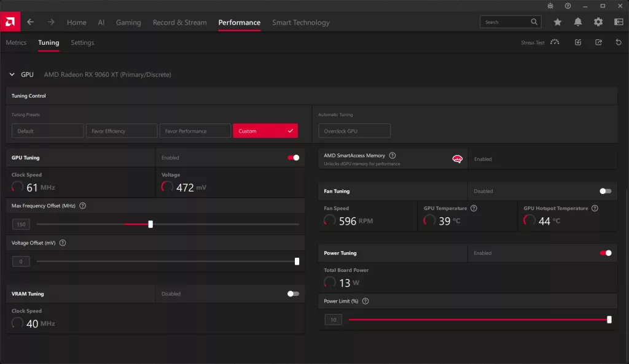Screen dimensions: 629x364
Task: Click the Overclock GPU button
Action: tap(354, 131)
